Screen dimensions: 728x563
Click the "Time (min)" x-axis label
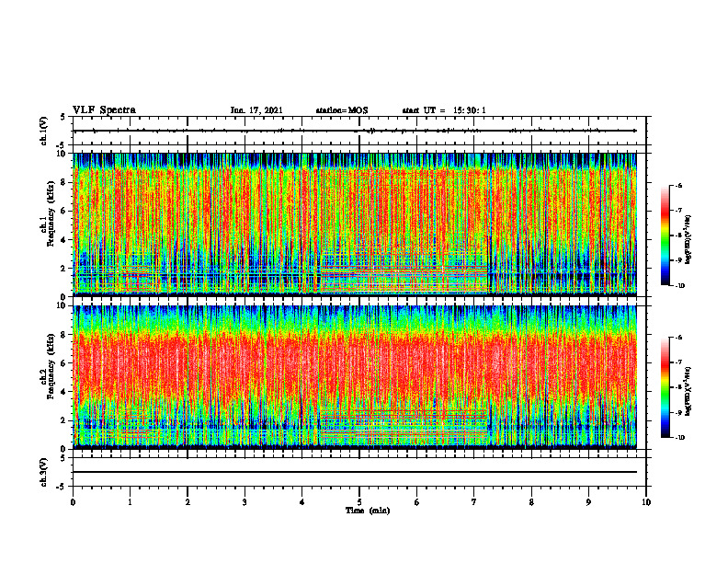tap(368, 511)
